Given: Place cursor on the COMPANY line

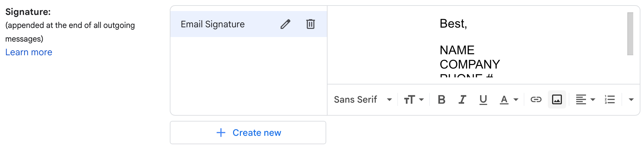Looking at the screenshot, I should [x=470, y=64].
